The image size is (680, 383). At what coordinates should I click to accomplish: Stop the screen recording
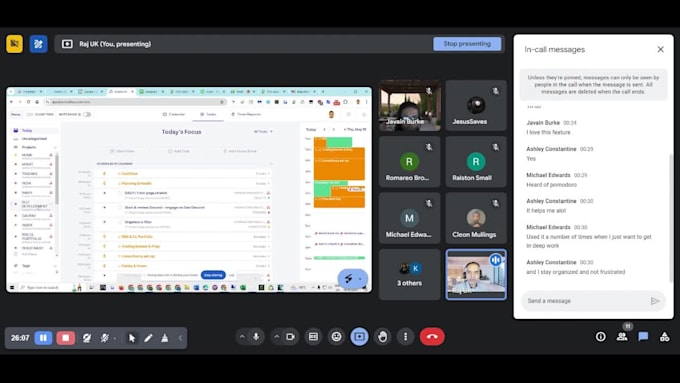click(65, 337)
